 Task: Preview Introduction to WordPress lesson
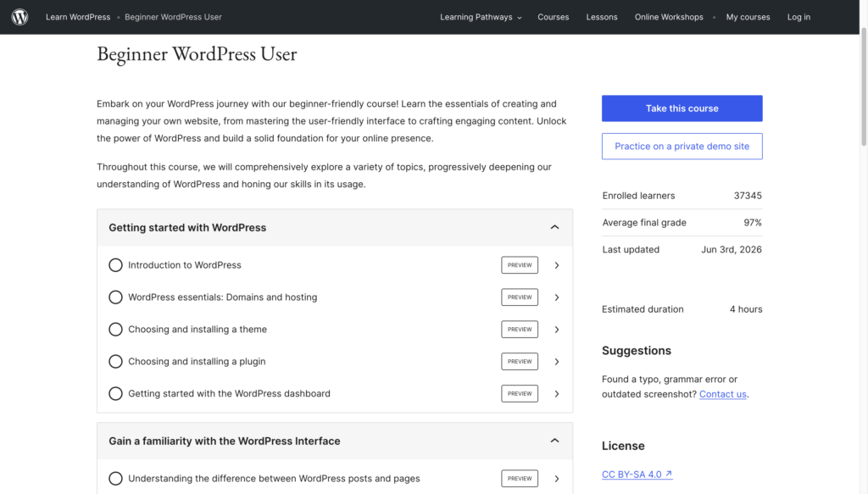pyautogui.click(x=520, y=265)
